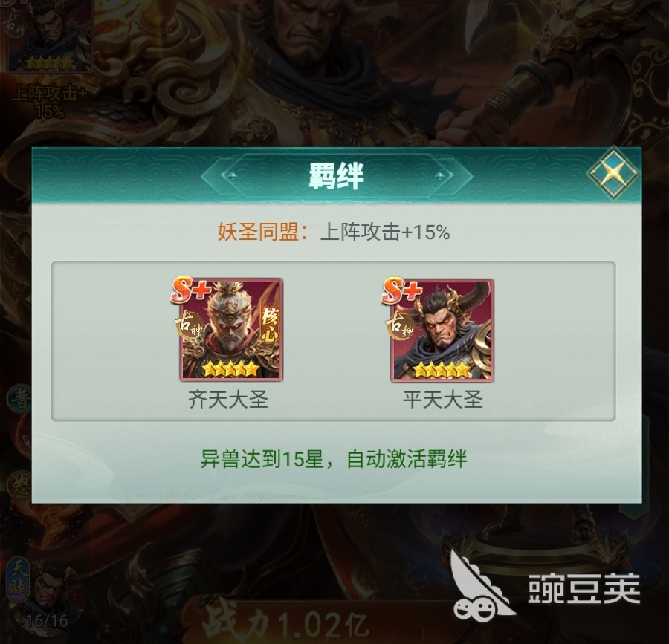Tap the 羁绊 dialog title header
669x644 pixels.
point(336,175)
